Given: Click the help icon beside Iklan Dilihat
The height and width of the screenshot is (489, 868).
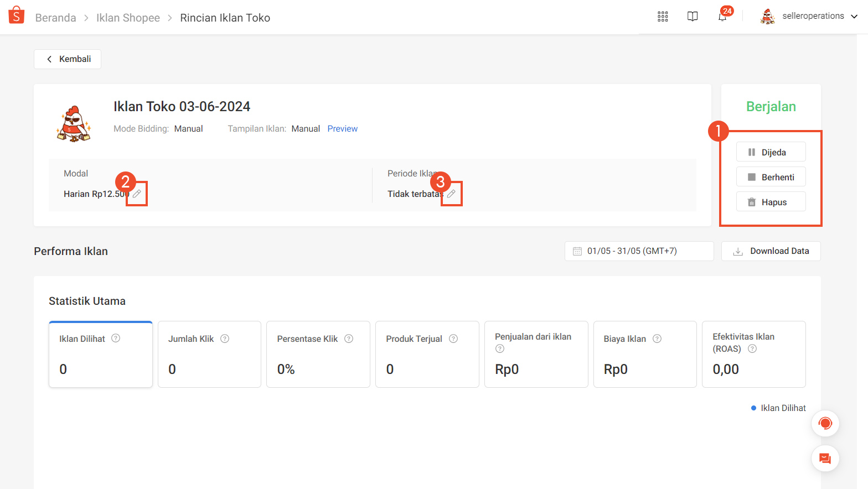Looking at the screenshot, I should point(116,338).
